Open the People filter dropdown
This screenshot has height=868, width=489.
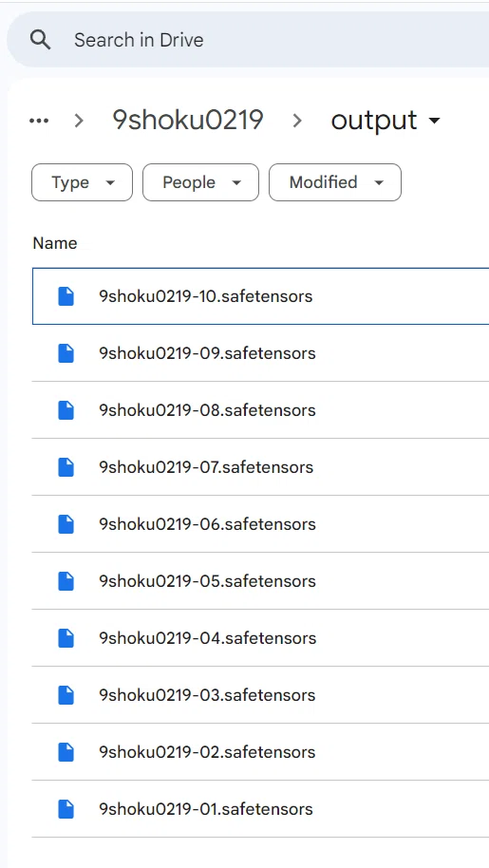pos(200,182)
